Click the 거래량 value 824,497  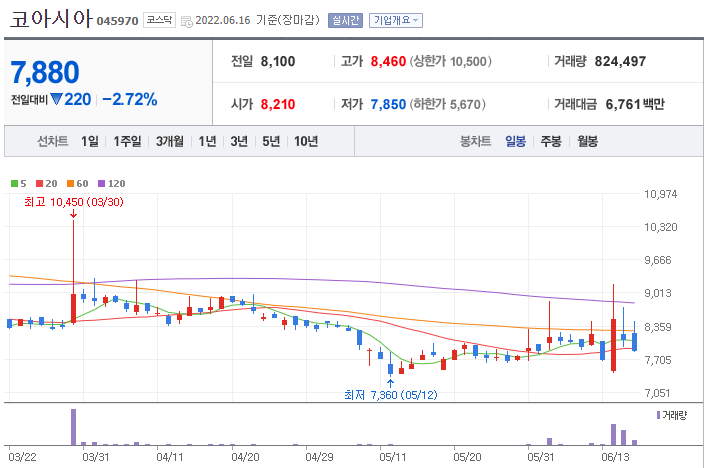620,61
